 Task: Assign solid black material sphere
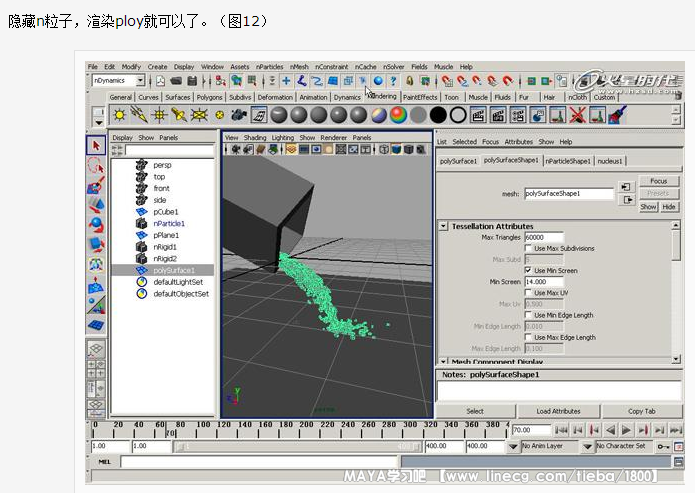pyautogui.click(x=438, y=115)
